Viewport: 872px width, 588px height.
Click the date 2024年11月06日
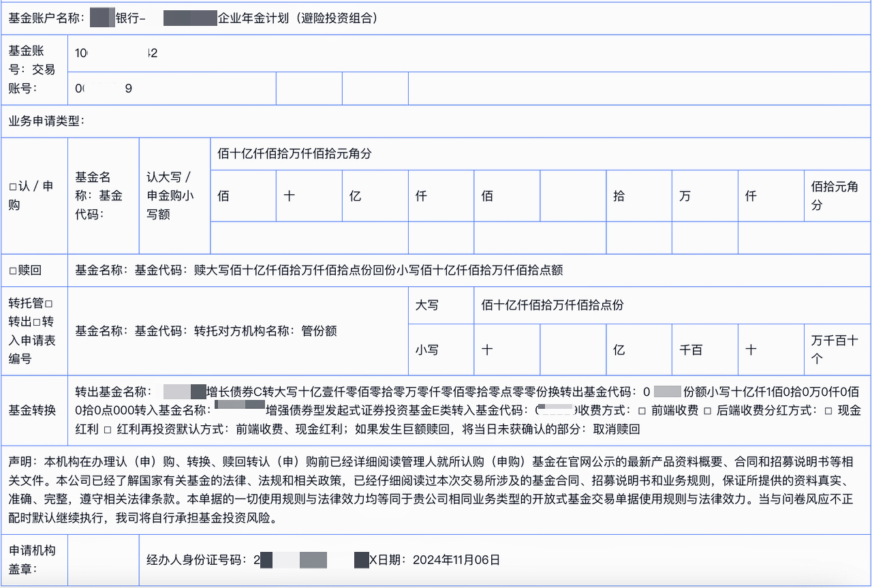point(456,560)
